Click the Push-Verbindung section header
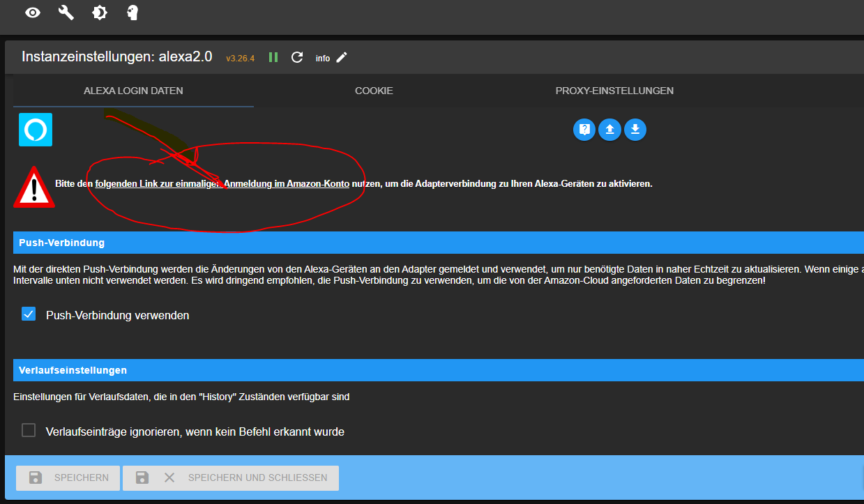 click(438, 243)
